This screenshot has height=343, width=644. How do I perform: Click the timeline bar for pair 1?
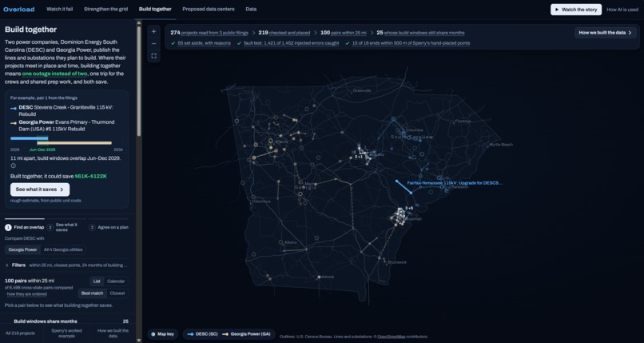point(62,141)
